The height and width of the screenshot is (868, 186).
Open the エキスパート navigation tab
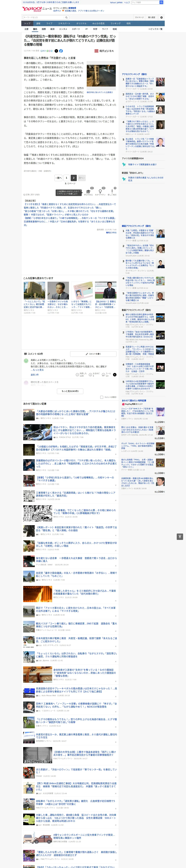[64, 24]
